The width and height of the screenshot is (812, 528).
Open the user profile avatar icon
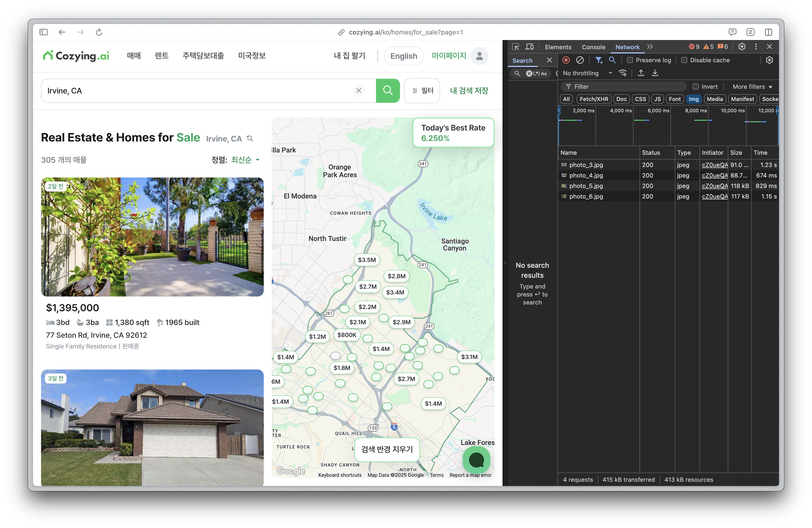coord(479,56)
